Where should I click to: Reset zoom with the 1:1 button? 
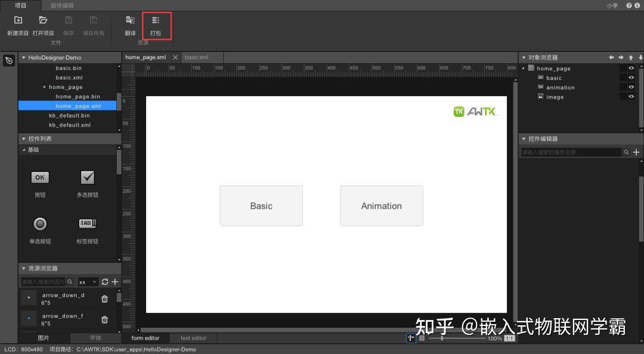(x=509, y=338)
